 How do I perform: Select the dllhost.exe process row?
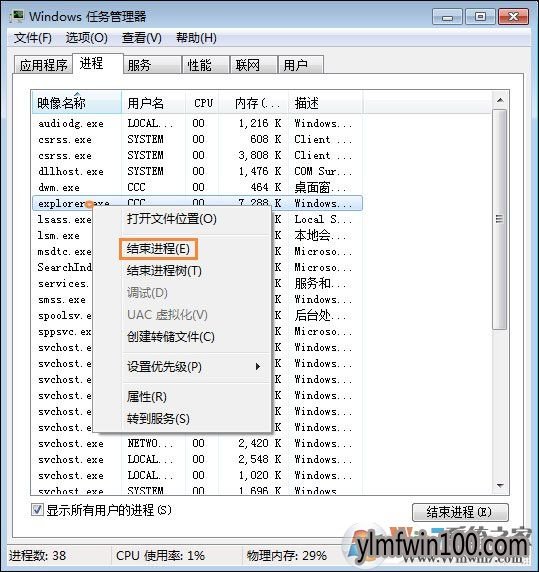[197, 171]
